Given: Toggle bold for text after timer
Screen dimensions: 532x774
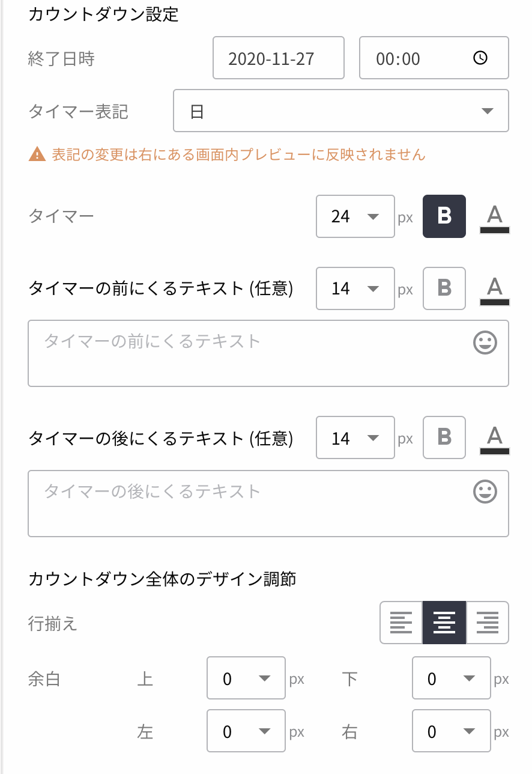Looking at the screenshot, I should [x=444, y=437].
